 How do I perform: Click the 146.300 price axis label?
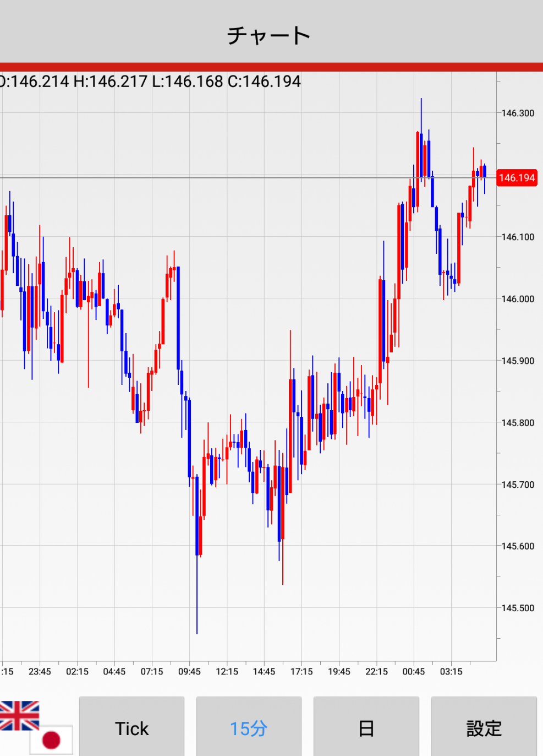517,113
